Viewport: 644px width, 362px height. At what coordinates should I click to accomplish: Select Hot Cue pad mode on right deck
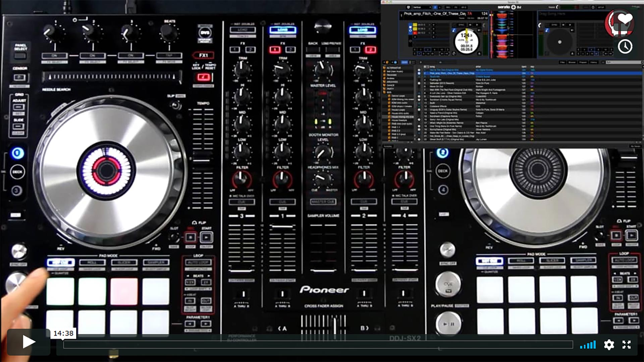[490, 260]
